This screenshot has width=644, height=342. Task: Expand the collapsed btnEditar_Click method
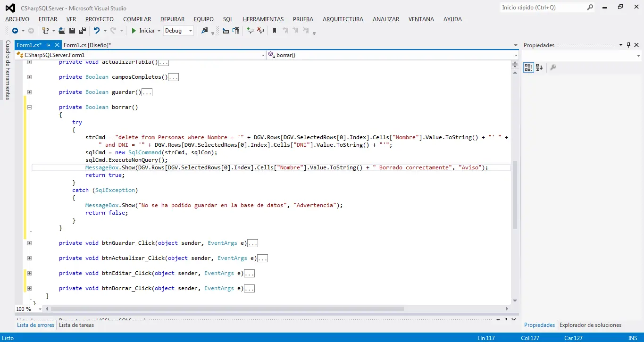coord(29,273)
